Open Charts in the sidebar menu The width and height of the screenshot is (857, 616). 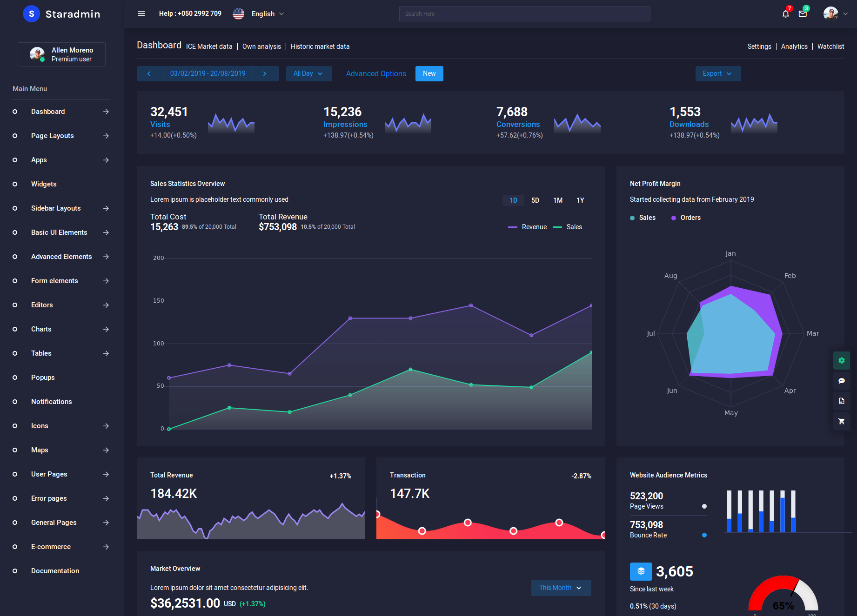click(x=41, y=329)
